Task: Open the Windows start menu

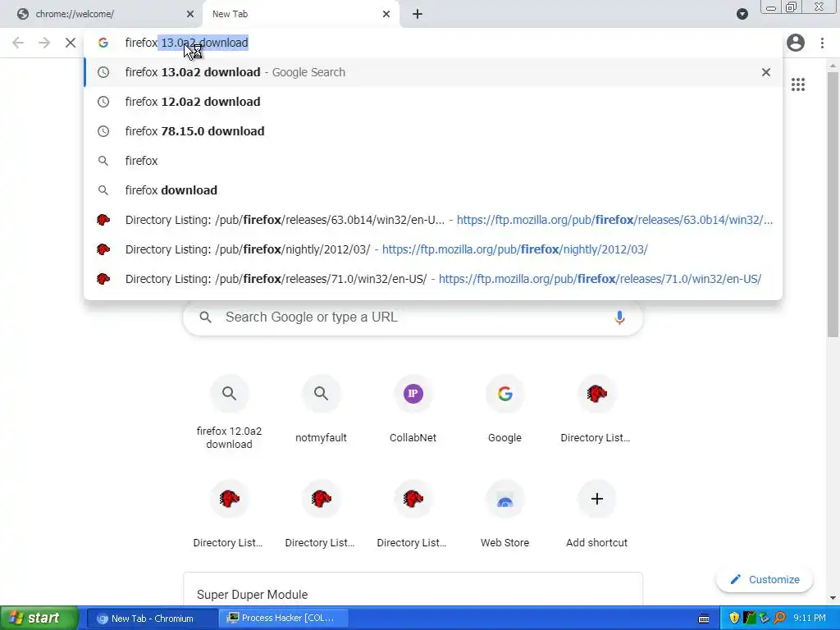Action: (x=39, y=618)
